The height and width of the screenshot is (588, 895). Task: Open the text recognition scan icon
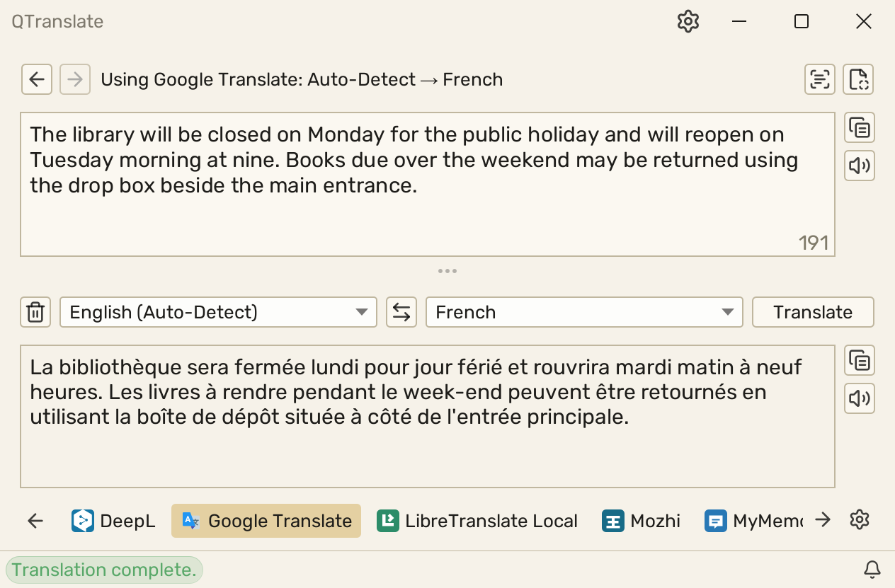tap(820, 79)
